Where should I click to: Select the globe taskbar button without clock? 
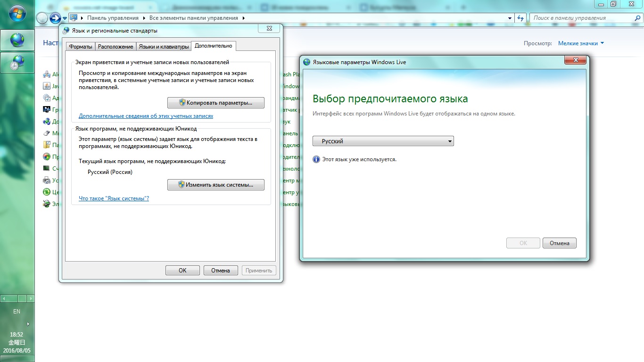(17, 40)
